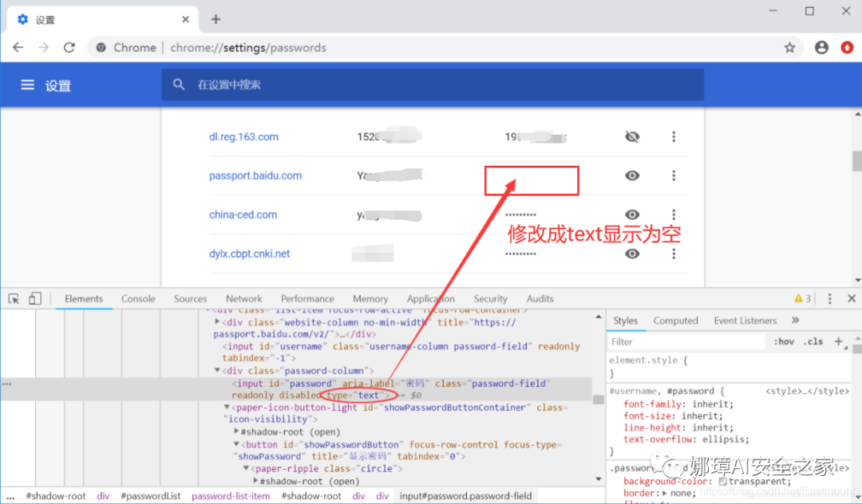
Task: Select the Computed sub-tab
Action: coord(676,321)
